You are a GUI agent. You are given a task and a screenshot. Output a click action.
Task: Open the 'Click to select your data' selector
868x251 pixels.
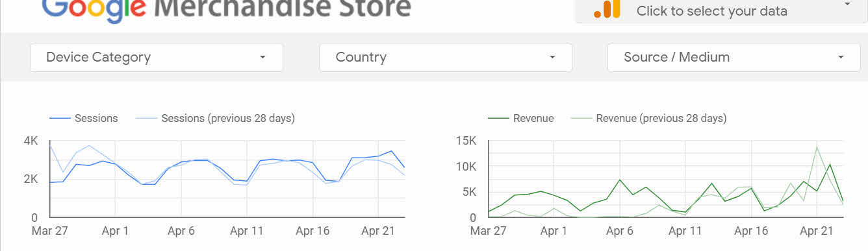[721, 10]
